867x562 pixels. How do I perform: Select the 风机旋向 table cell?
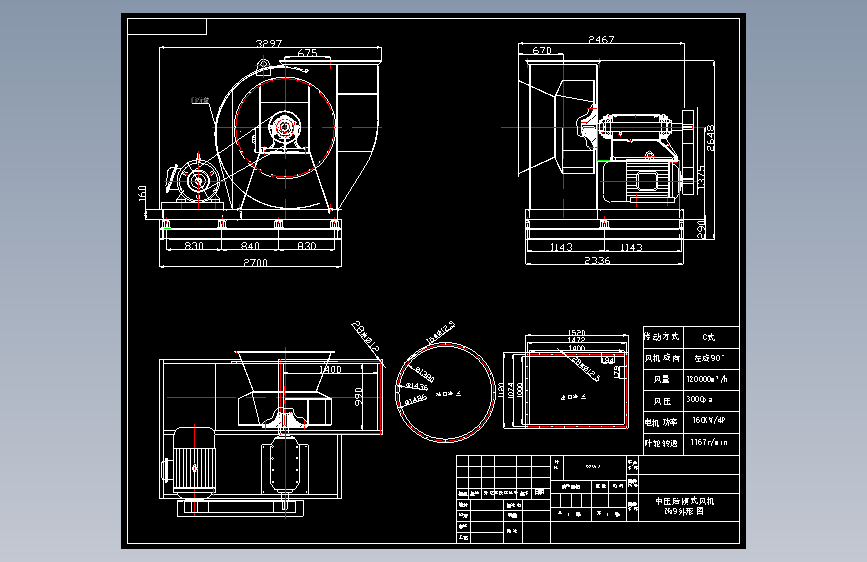[x=663, y=358]
